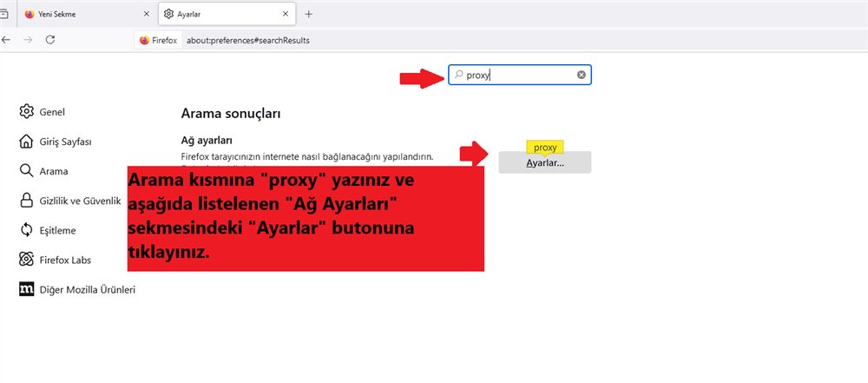The height and width of the screenshot is (383, 868).
Task: Click the settings search field containing proxy
Action: [x=520, y=75]
